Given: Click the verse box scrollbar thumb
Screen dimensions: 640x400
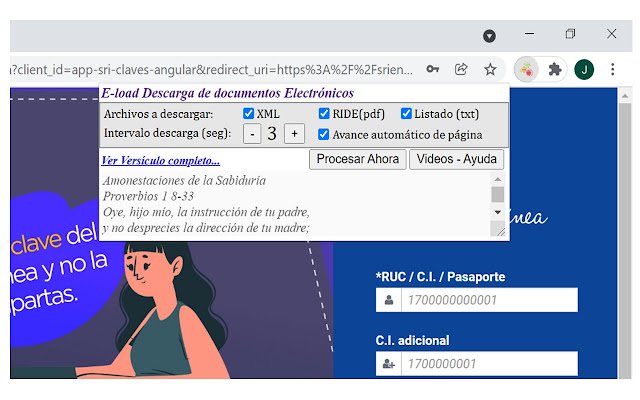Looking at the screenshot, I should (498, 195).
